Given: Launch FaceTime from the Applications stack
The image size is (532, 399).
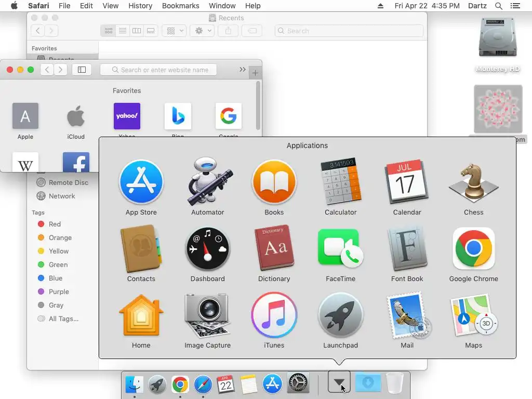Looking at the screenshot, I should click(341, 249).
